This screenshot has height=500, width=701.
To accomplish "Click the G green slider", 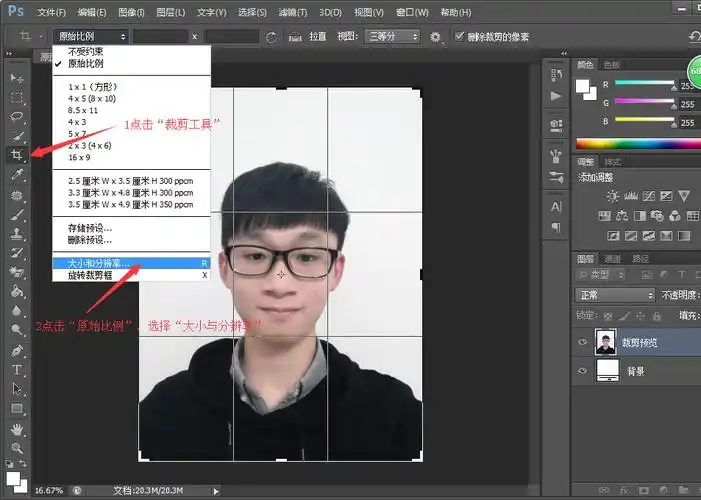I will (x=644, y=101).
